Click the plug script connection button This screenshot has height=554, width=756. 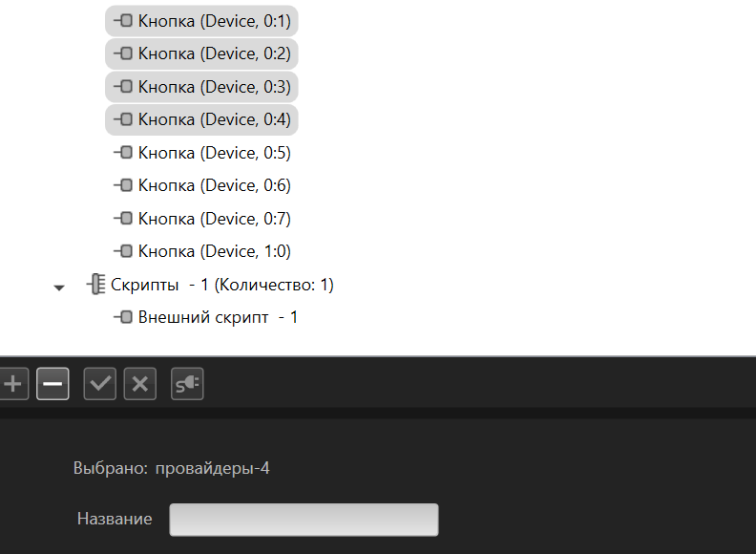(187, 384)
